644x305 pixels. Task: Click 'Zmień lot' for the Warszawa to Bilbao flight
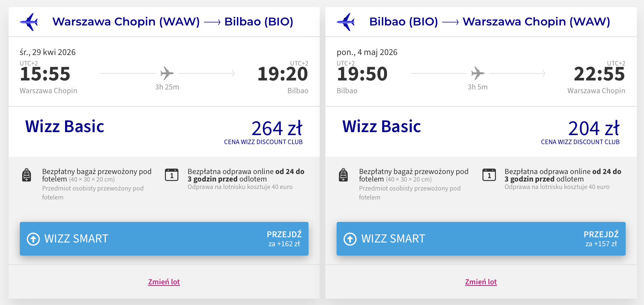pos(164,282)
